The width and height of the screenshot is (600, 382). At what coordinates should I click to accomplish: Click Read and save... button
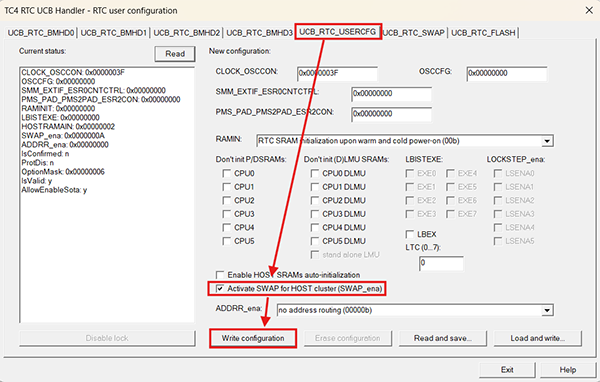click(x=443, y=338)
